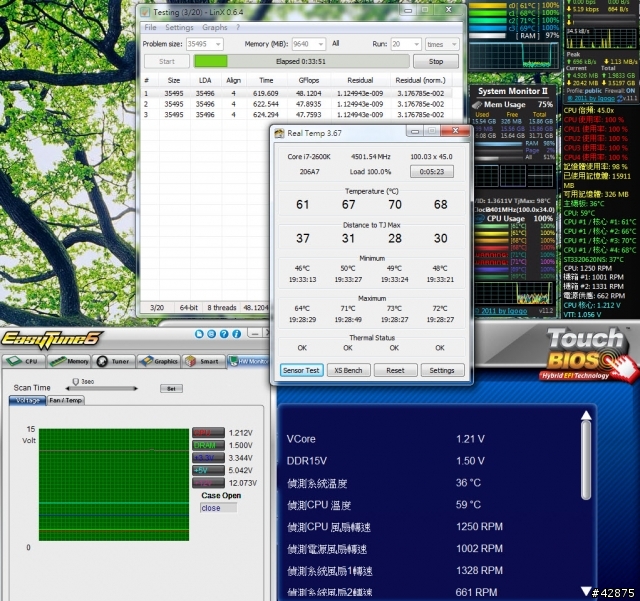
Task: Toggle the DRAM voltage legend button
Action: click(208, 445)
